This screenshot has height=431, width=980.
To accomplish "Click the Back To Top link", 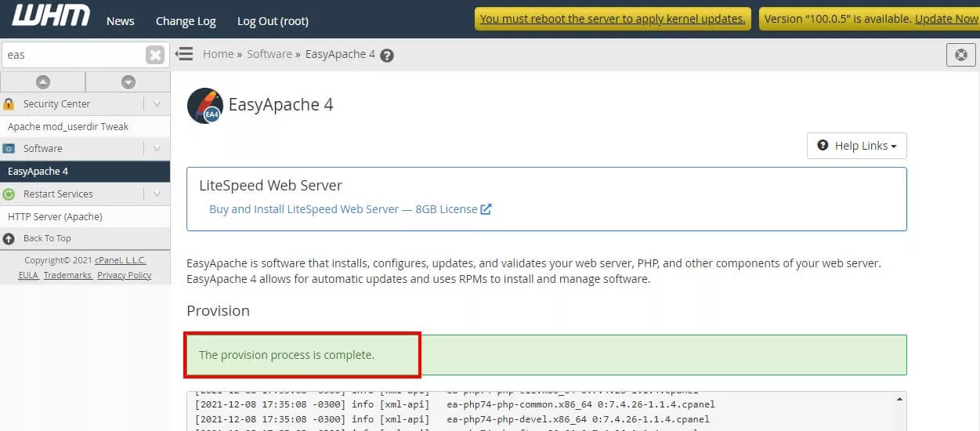I will (x=47, y=238).
